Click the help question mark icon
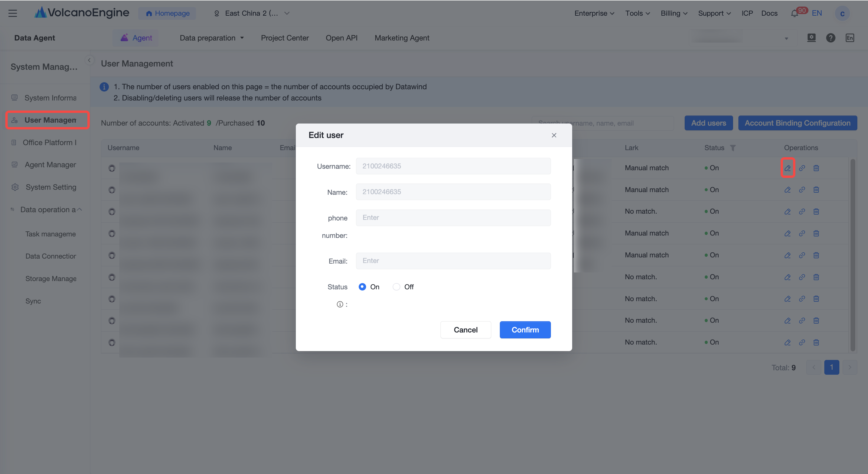 coord(831,38)
